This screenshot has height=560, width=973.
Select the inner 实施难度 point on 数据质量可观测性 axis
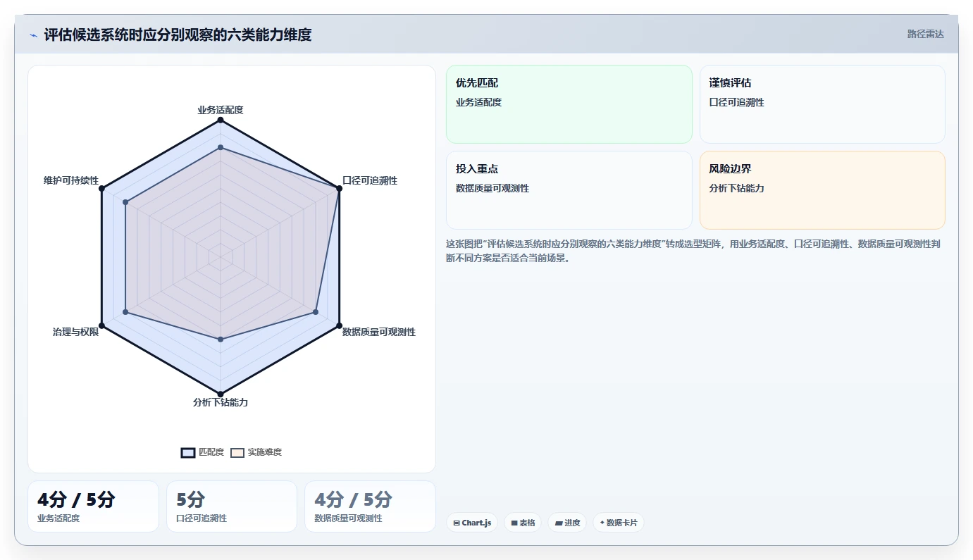316,311
